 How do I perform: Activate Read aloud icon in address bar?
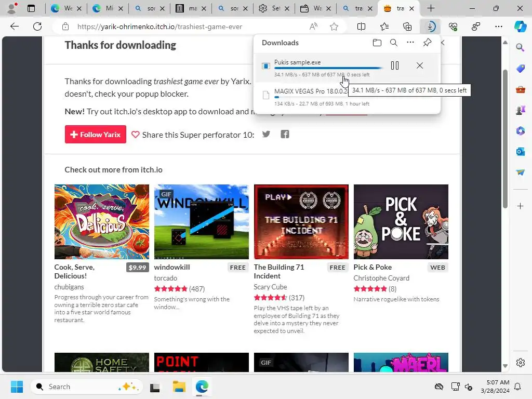[313, 26]
